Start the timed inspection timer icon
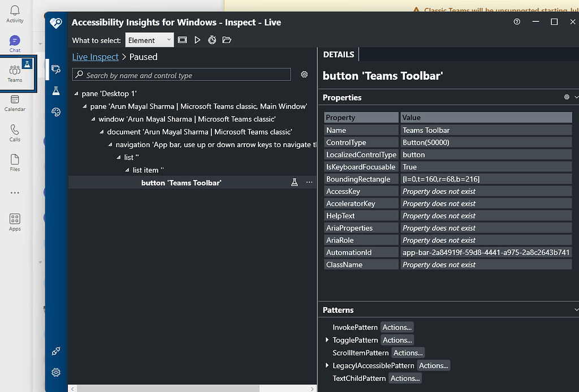 (211, 40)
